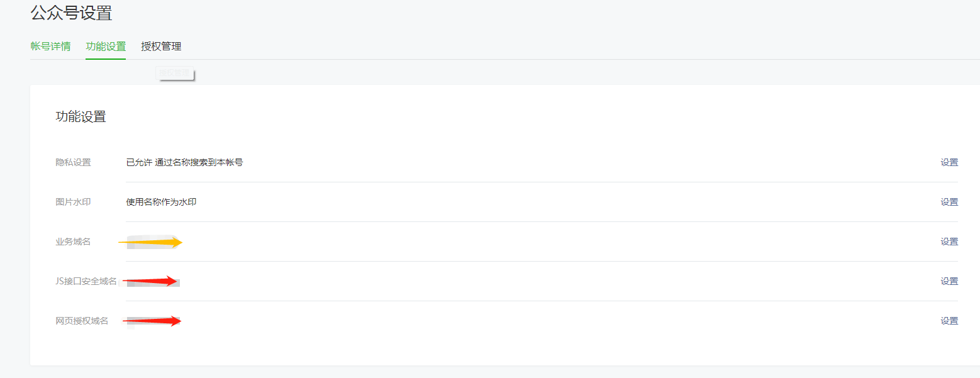This screenshot has height=378, width=980.
Task: Open 设置 for 图片水印 row
Action: pyautogui.click(x=949, y=202)
